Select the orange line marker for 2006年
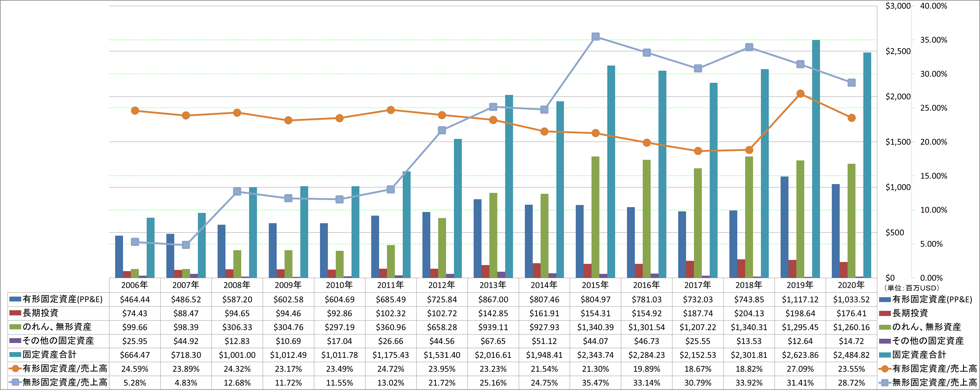Screen dimensions: 980x390 (x=135, y=110)
